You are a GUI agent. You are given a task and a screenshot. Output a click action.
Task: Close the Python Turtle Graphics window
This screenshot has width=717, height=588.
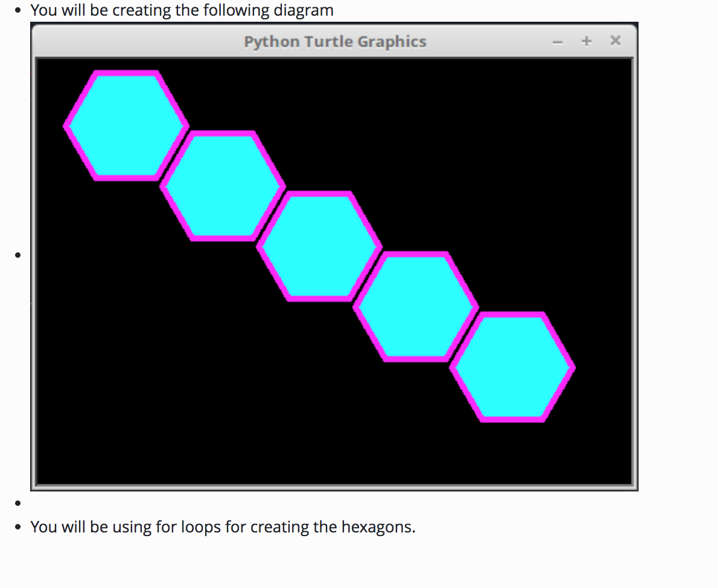[616, 40]
